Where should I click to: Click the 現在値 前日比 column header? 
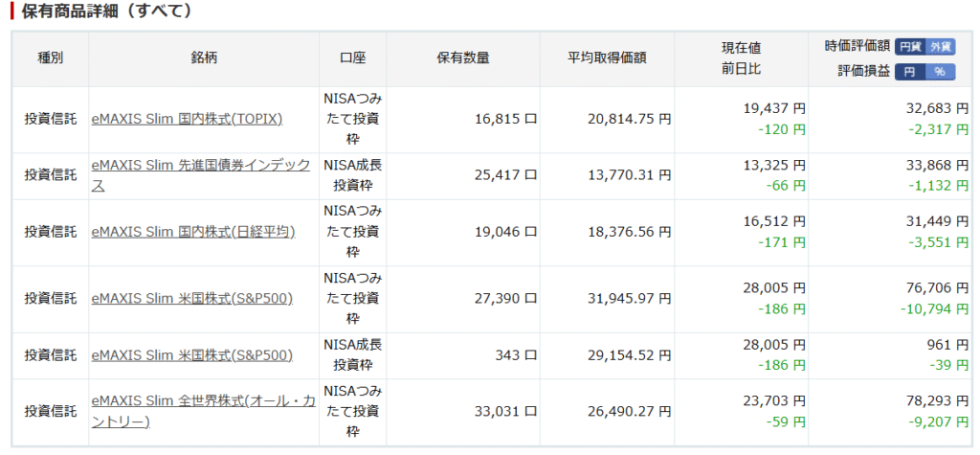pos(741,58)
